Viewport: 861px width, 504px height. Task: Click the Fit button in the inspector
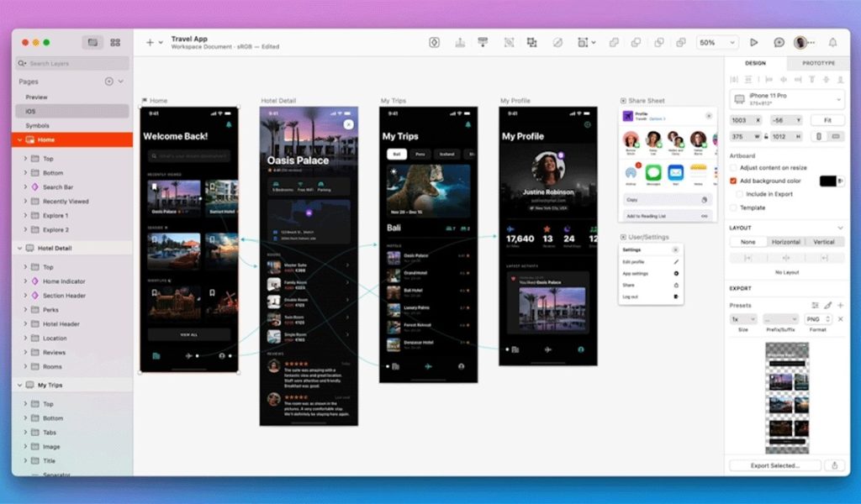tap(827, 120)
